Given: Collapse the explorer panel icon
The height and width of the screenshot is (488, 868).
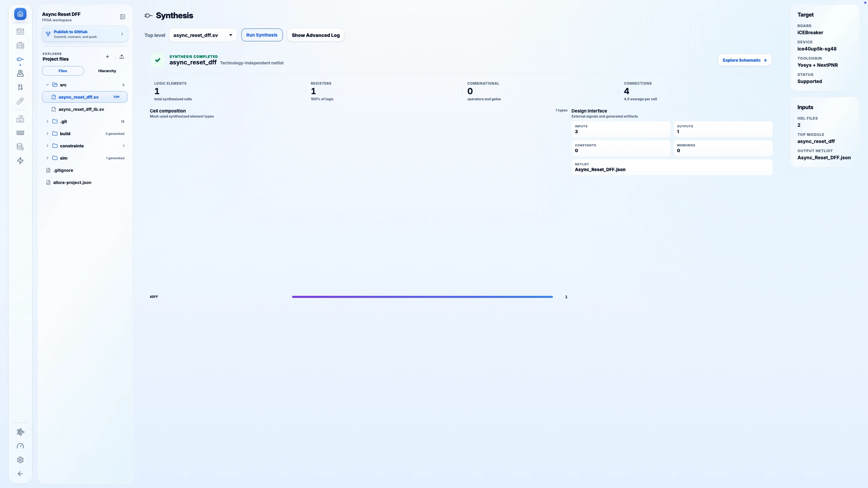Looking at the screenshot, I should tap(122, 17).
